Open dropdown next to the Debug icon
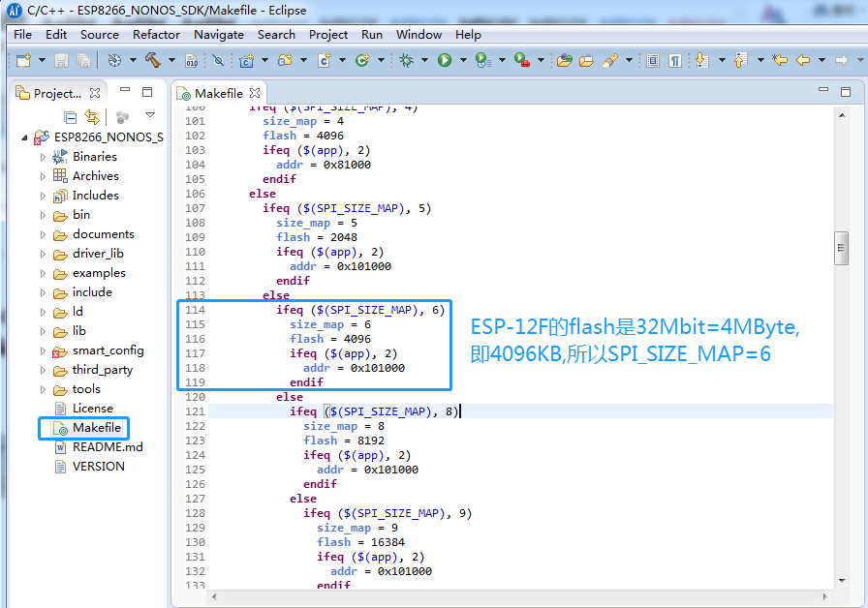868x608 pixels. click(x=424, y=60)
